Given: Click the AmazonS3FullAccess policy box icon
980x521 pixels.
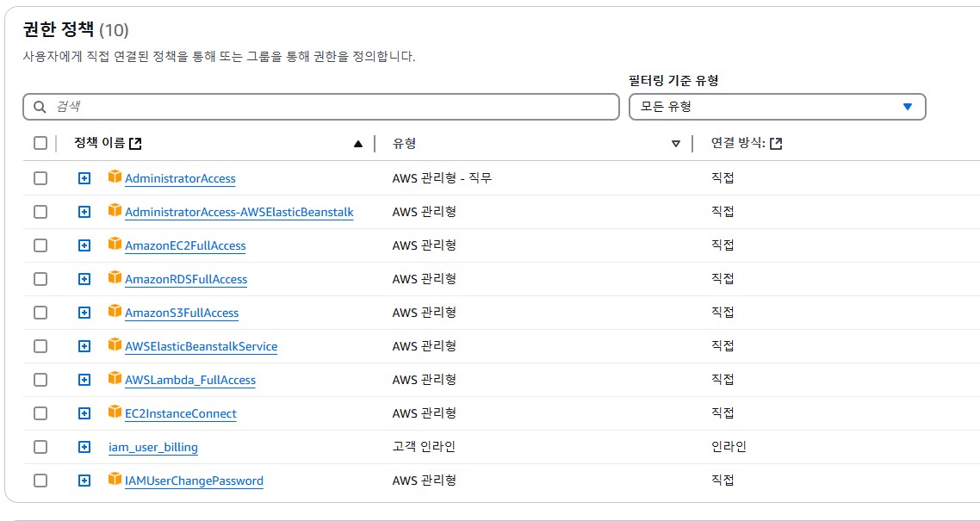Looking at the screenshot, I should [115, 311].
